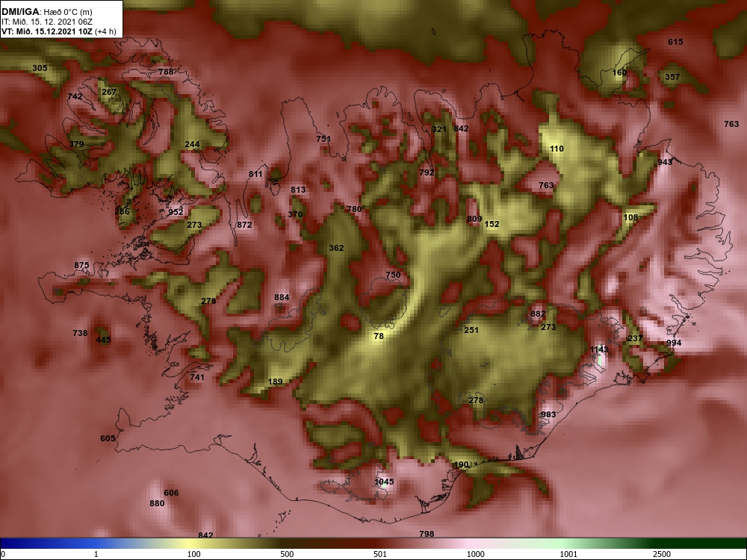Click the legend tick label 500
747x560 pixels.
287,554
